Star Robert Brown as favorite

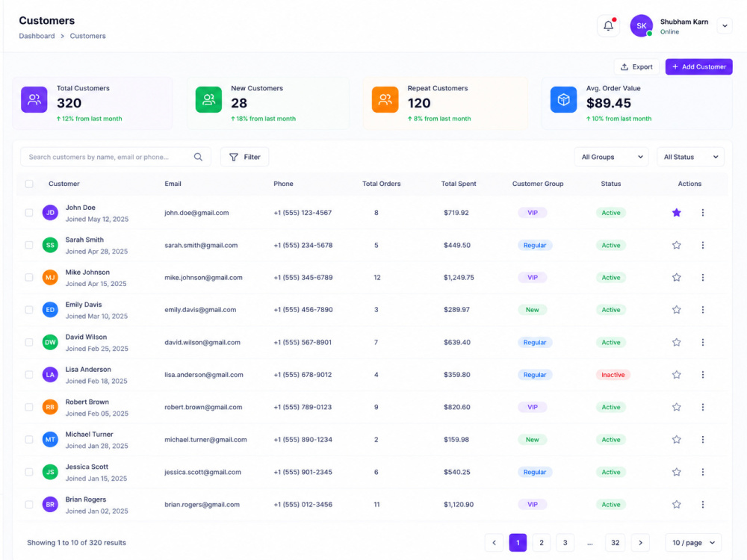pos(677,407)
